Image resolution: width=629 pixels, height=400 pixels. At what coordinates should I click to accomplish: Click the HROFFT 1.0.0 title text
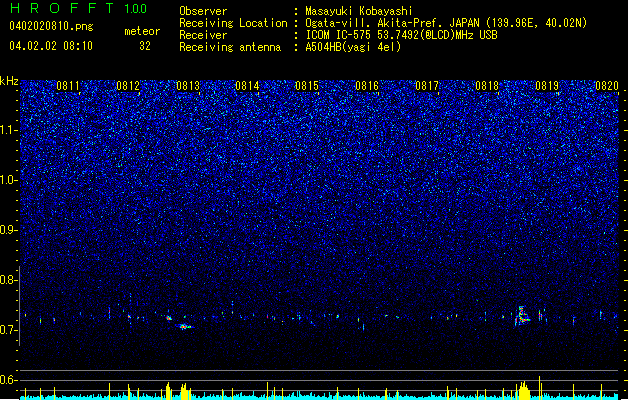(78, 8)
